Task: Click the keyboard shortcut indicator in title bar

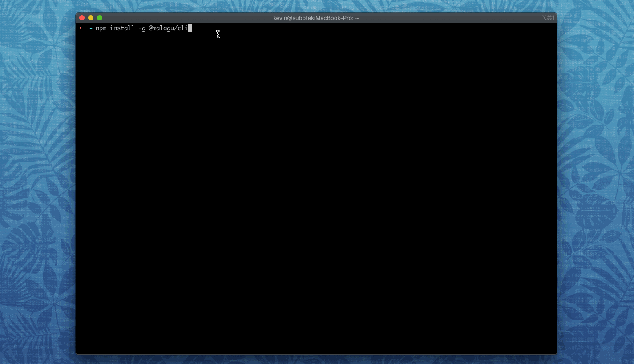Action: click(548, 18)
